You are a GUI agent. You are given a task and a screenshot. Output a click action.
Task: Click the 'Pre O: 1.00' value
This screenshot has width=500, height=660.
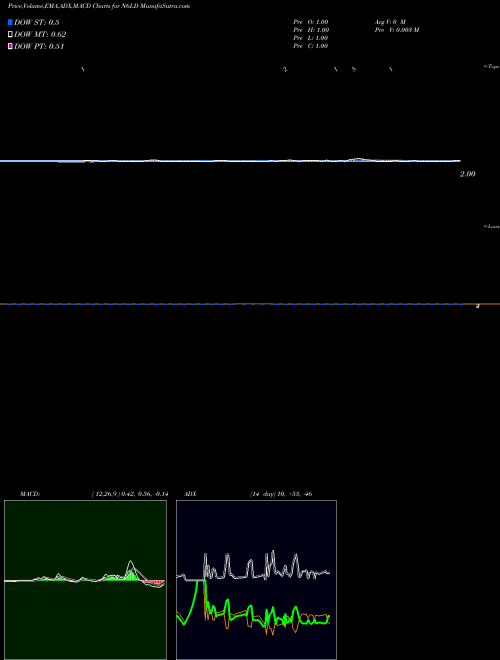tap(311, 21)
